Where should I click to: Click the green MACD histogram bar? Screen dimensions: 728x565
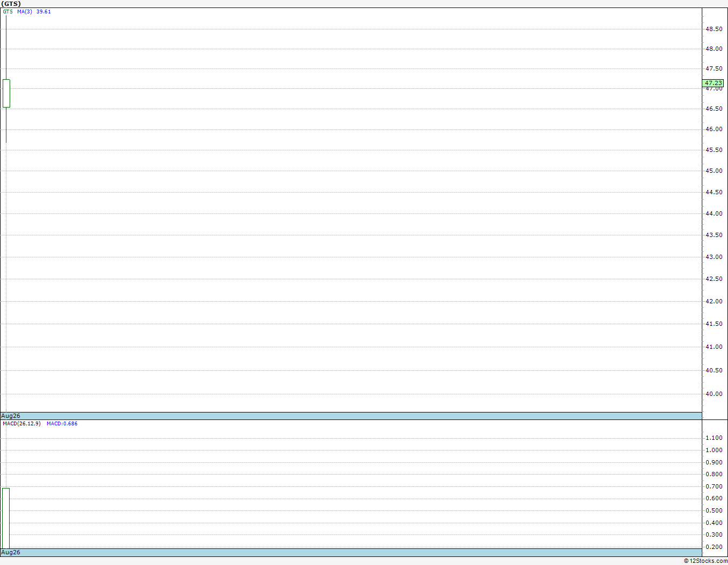click(6, 518)
